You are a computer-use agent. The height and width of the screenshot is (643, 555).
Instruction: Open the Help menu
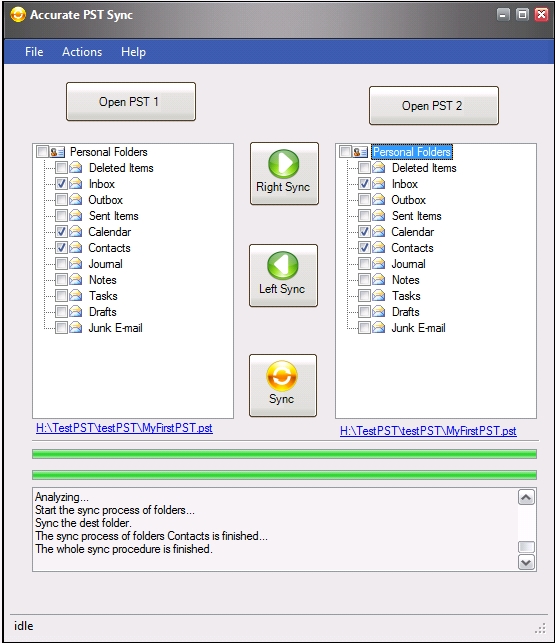[133, 52]
